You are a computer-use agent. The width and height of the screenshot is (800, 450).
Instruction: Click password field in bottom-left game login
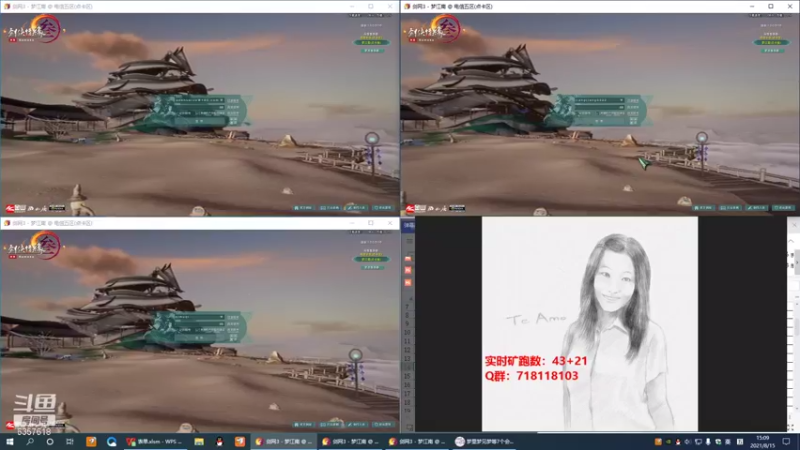(199, 323)
